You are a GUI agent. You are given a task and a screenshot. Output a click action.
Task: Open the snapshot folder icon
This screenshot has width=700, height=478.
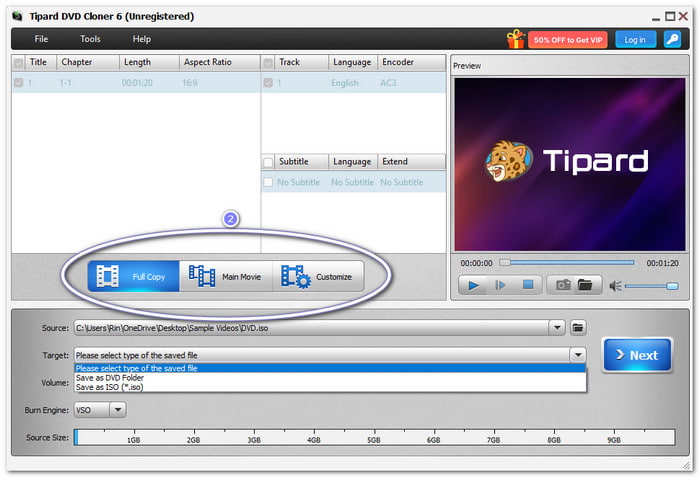click(x=585, y=285)
